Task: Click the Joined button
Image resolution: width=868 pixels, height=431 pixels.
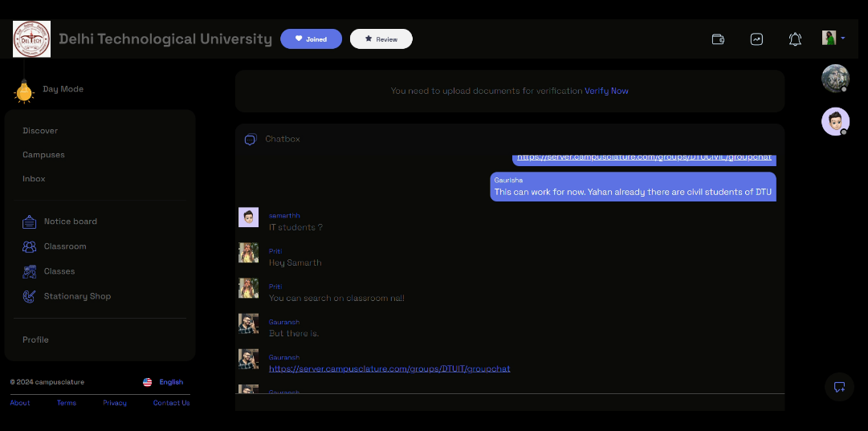Action: click(x=311, y=39)
